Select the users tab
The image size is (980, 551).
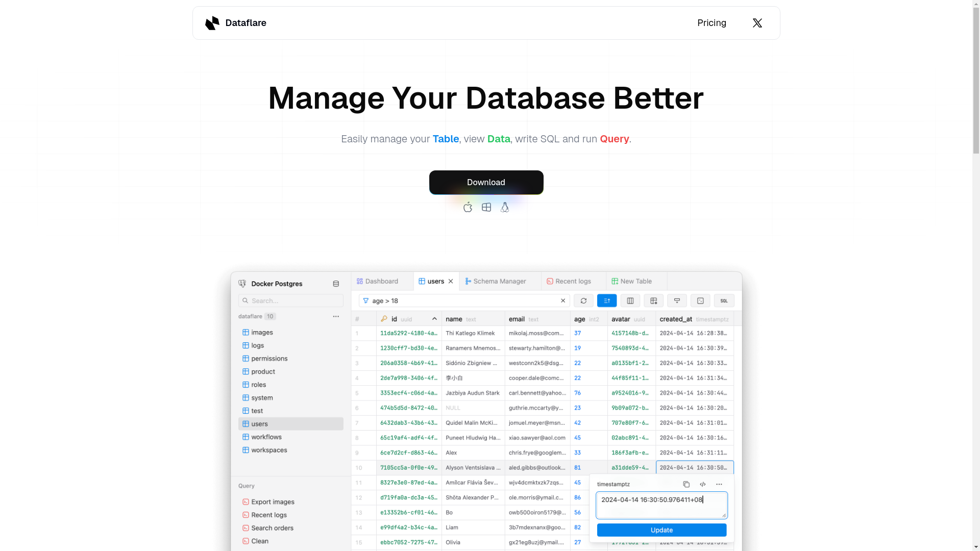436,282
